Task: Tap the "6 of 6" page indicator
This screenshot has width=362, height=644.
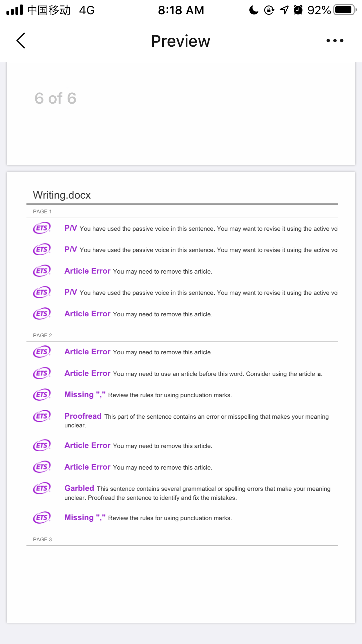Action: coord(55,98)
